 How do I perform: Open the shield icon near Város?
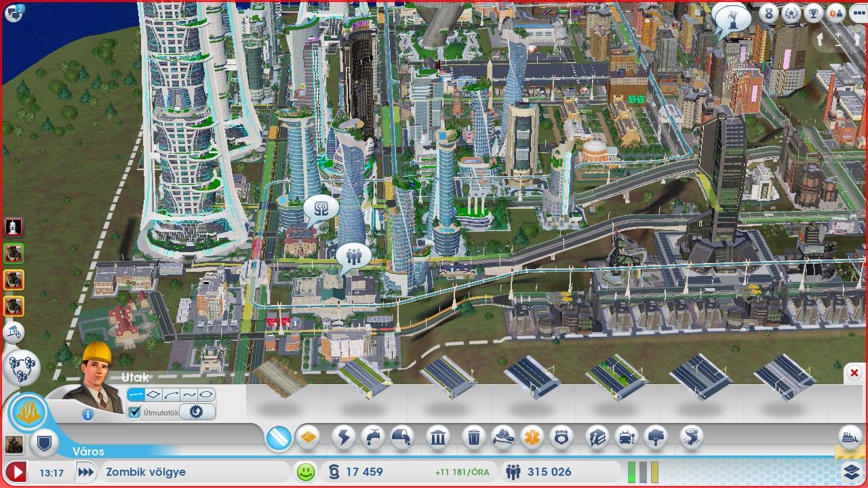(x=43, y=443)
